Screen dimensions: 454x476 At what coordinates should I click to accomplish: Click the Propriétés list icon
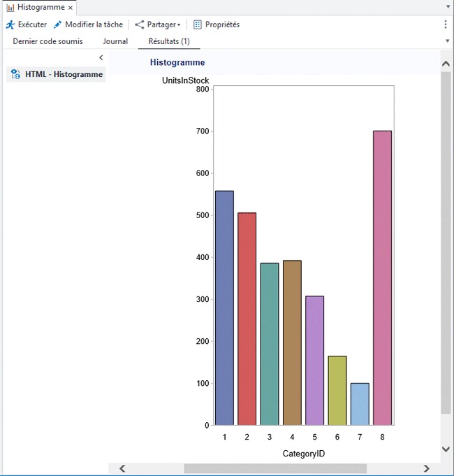198,24
